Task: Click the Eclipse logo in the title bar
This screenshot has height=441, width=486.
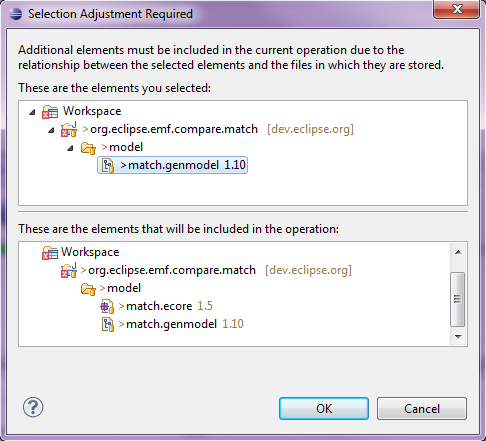Action: point(15,14)
